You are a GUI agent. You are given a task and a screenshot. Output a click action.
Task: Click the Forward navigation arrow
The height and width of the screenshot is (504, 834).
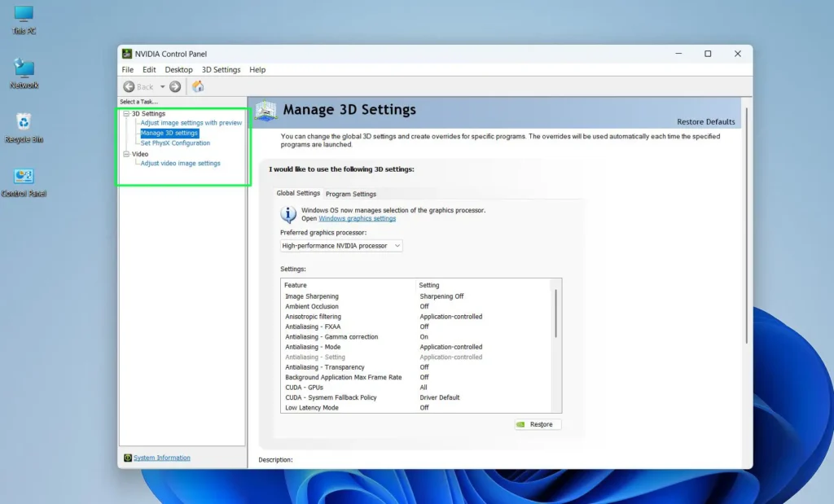(175, 86)
